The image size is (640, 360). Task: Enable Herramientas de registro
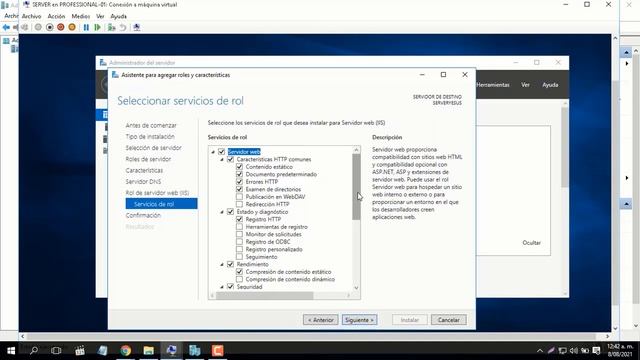240,227
